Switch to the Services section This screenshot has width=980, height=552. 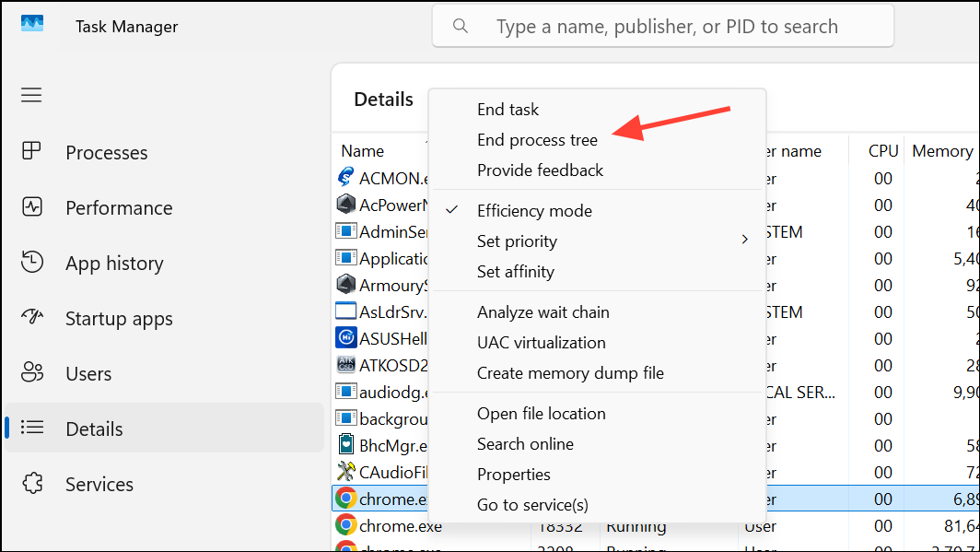(x=101, y=484)
